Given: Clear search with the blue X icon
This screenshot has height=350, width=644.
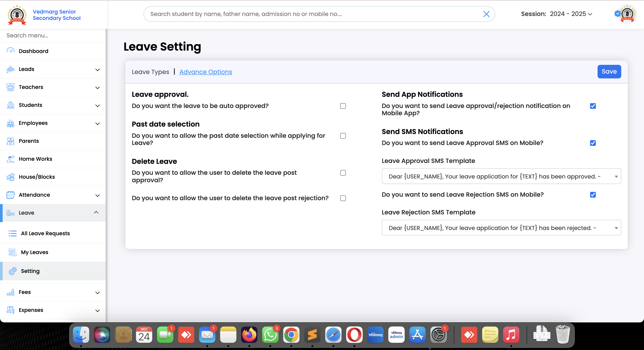Looking at the screenshot, I should [x=486, y=14].
